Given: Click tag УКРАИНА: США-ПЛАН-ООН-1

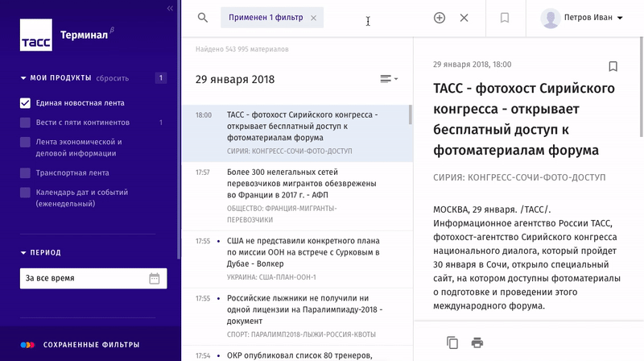Looking at the screenshot, I should coord(271,277).
